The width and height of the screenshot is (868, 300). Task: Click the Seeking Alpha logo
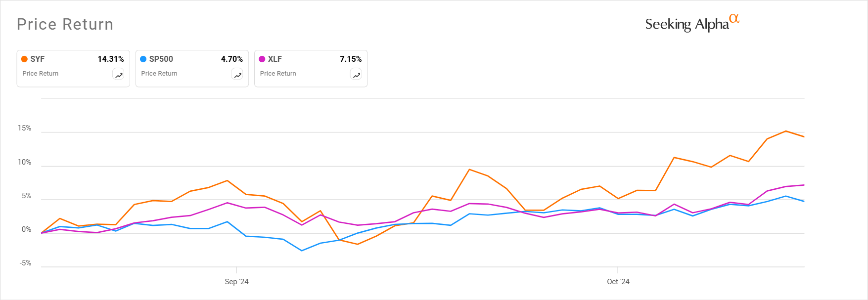click(x=692, y=23)
